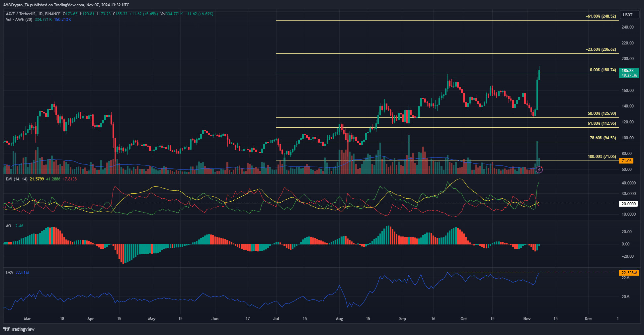The width and height of the screenshot is (644, 335).
Task: Click the 40.0000 DMI axis label
Action: [629, 183]
